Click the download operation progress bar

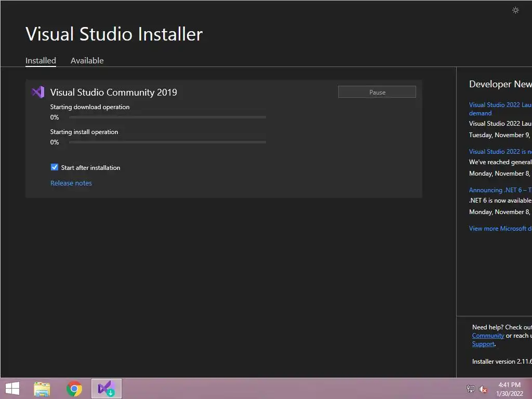click(168, 117)
